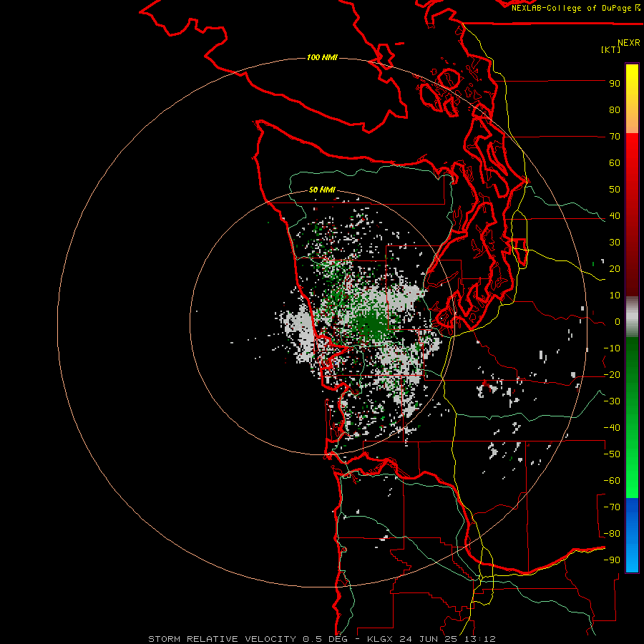This screenshot has width=644, height=644.
Task: Click the -50 value on the velocity scale
Action: pos(612,454)
